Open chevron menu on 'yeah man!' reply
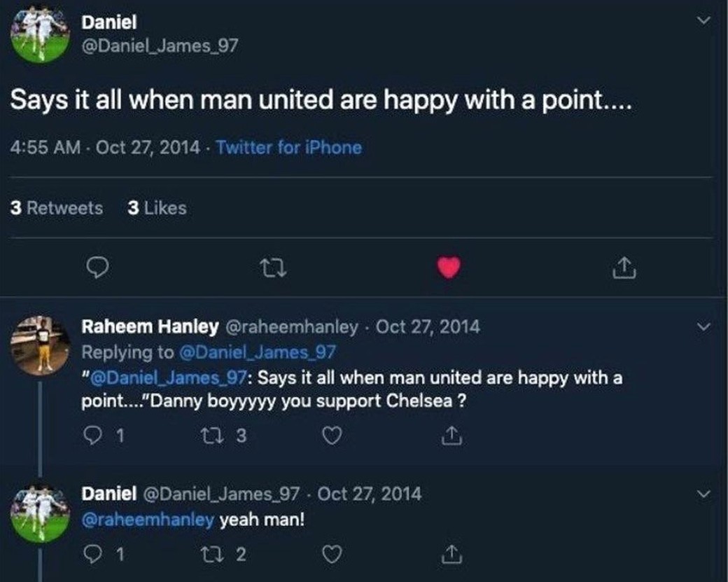Screen dimensions: 728x582 703,494
